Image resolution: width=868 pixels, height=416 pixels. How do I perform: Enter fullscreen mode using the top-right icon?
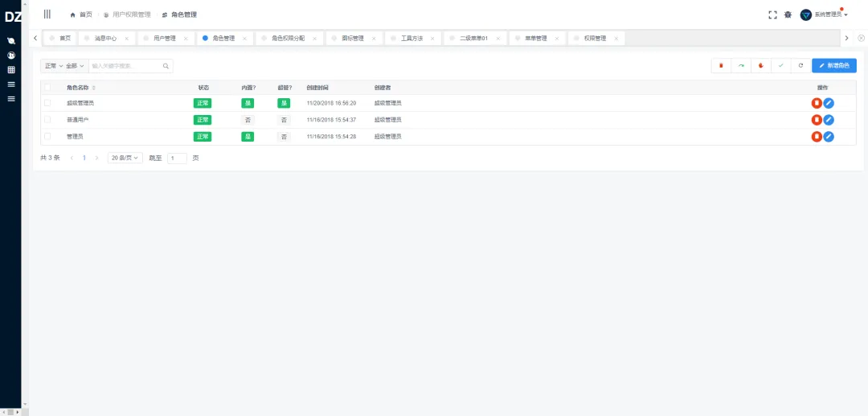point(772,14)
